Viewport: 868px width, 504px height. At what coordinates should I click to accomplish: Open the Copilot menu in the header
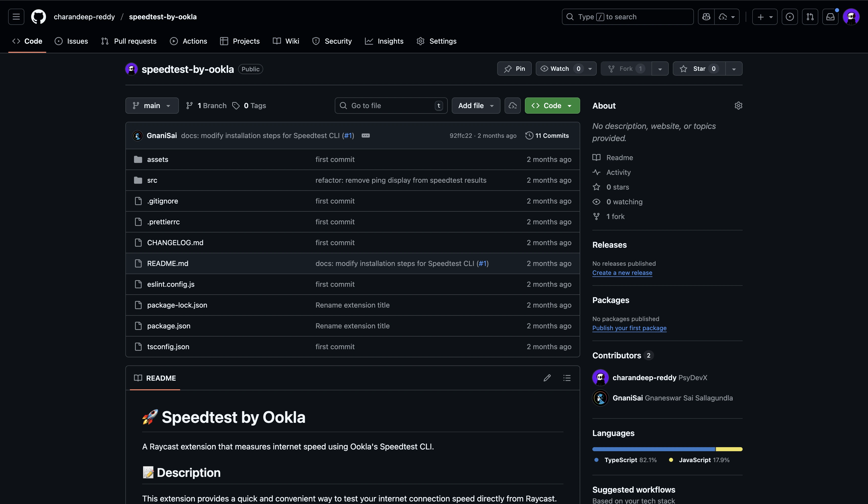click(x=706, y=16)
